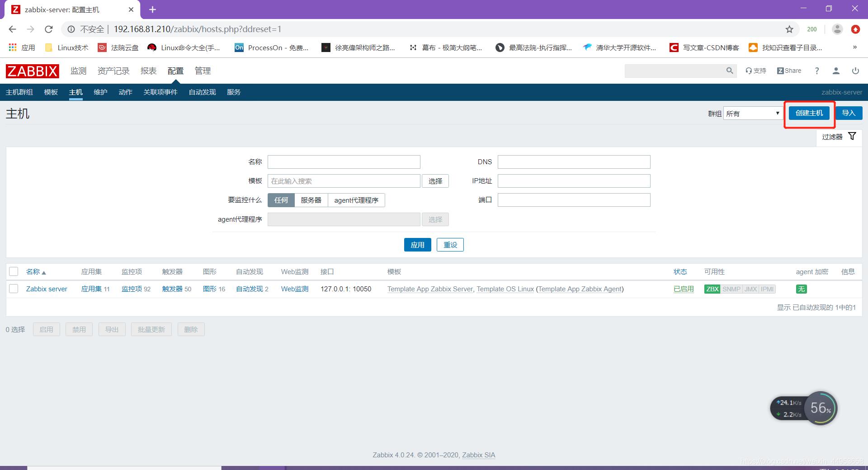Viewport: 868px width, 470px height.
Task: Open the Apps bookmarks grid icon
Action: (x=13, y=47)
